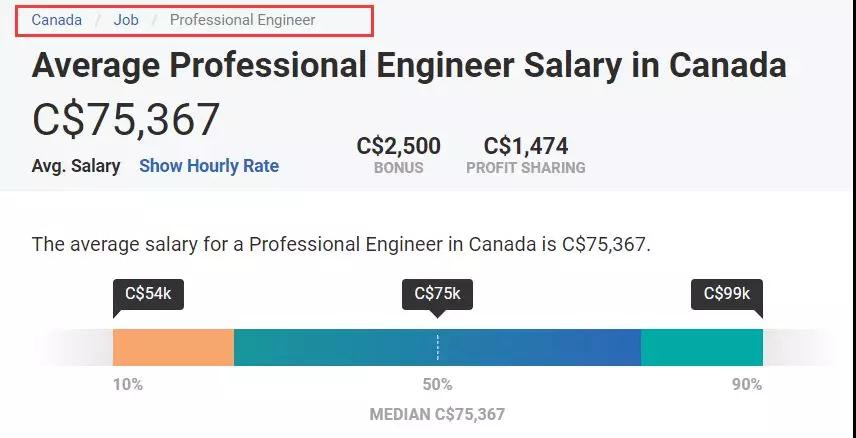Click the teal right salary bar segment

[x=701, y=347]
